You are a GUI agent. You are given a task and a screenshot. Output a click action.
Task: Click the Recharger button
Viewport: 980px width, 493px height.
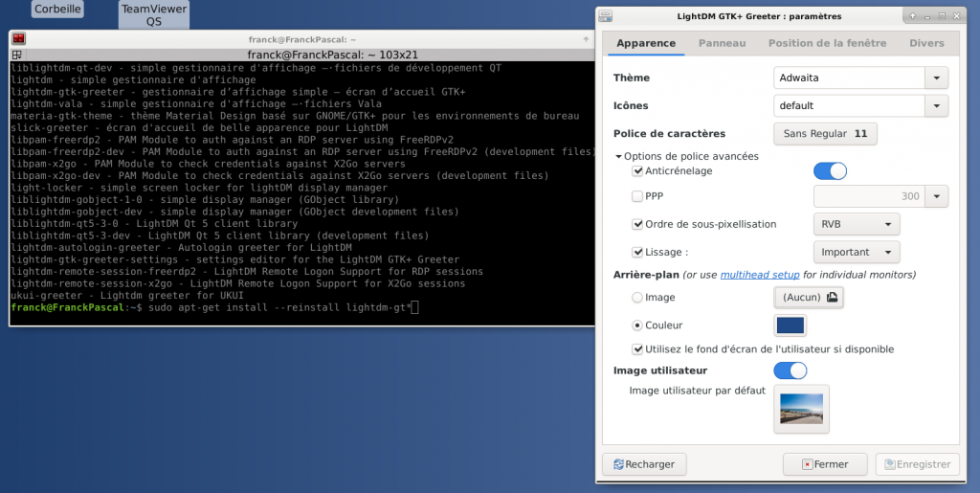(x=643, y=464)
